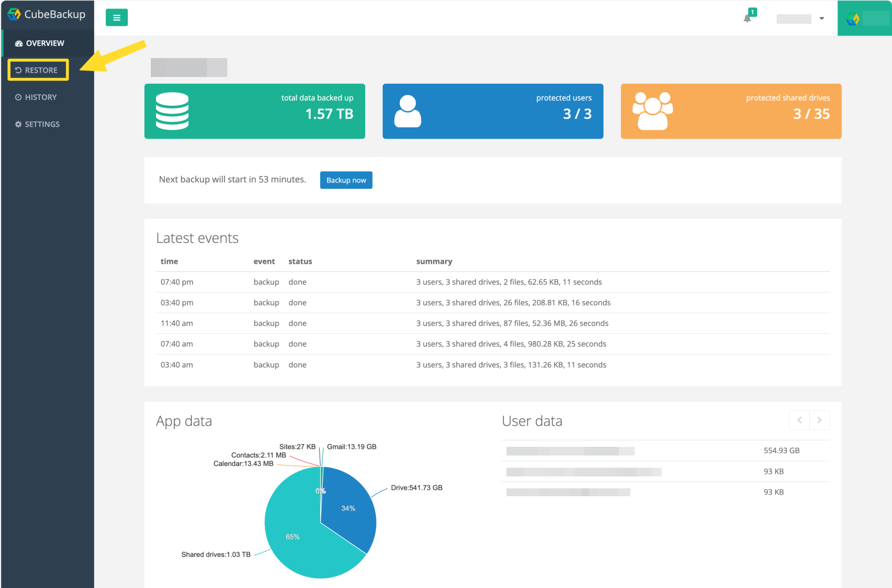892x588 pixels.
Task: Click the 3 / 35 shared drives value
Action: pyautogui.click(x=811, y=114)
